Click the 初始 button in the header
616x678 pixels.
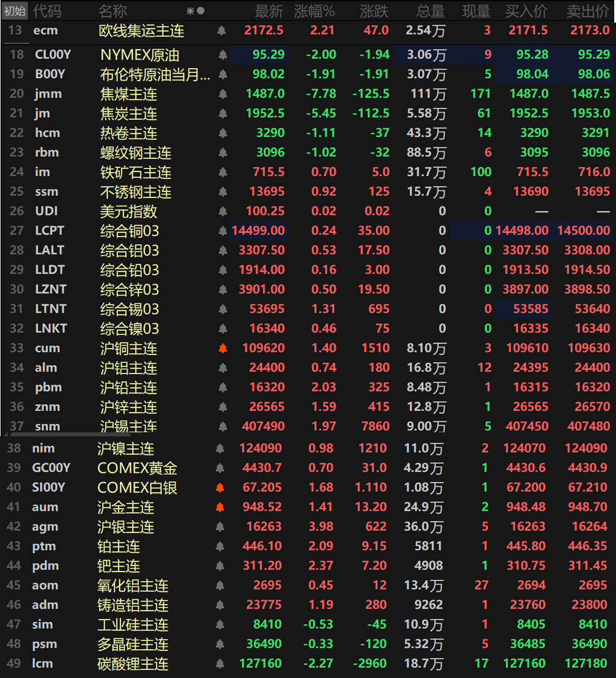[14, 11]
